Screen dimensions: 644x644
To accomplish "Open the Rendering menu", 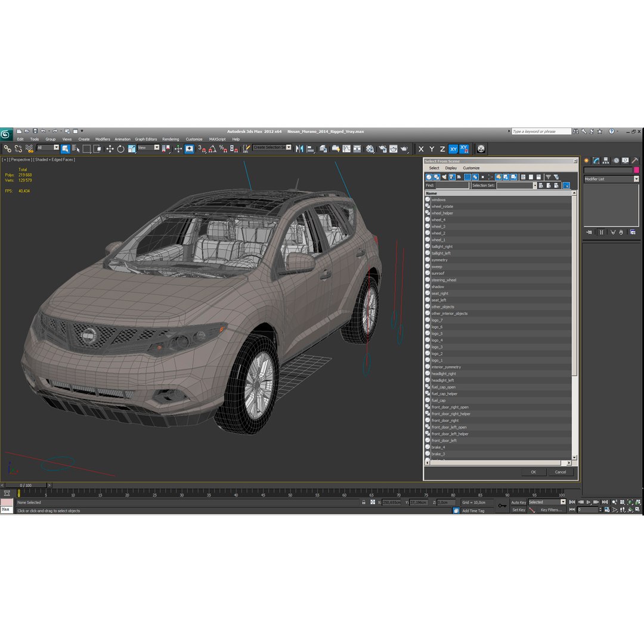I will [x=171, y=139].
